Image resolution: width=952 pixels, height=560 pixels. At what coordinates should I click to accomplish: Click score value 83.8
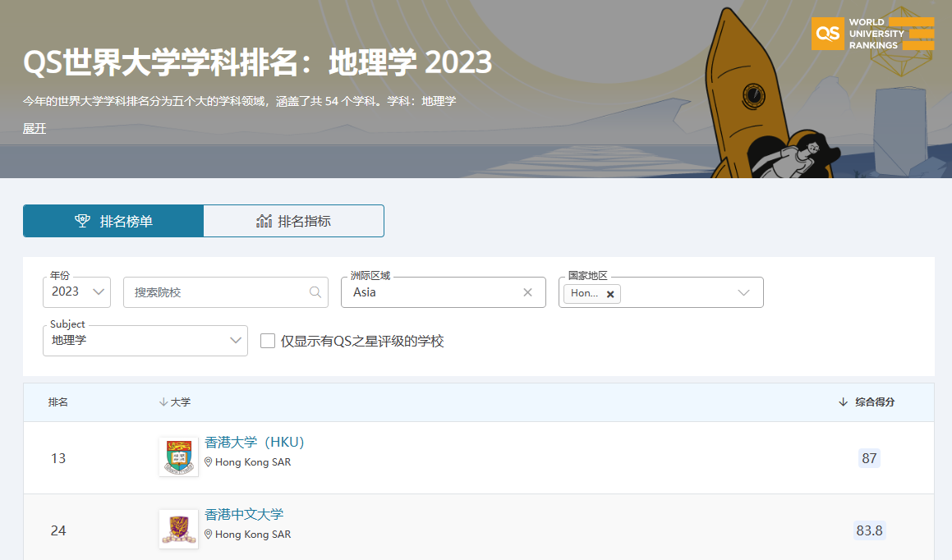pyautogui.click(x=869, y=530)
